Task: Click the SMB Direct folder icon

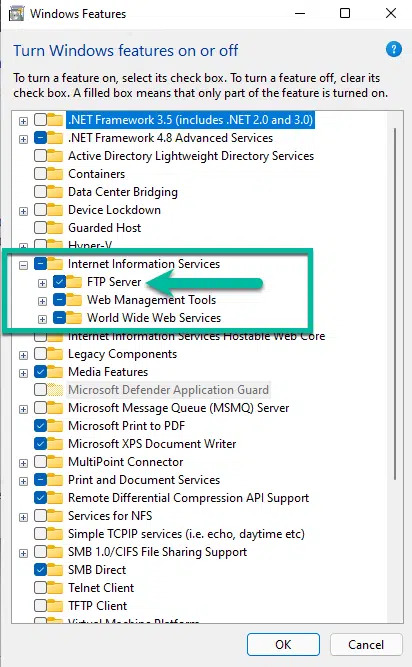Action: click(x=55, y=570)
